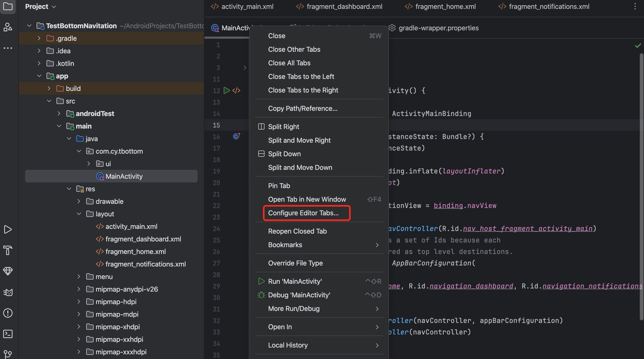The width and height of the screenshot is (644, 359).
Task: Expand the folded region on line 3
Action: tap(245, 68)
